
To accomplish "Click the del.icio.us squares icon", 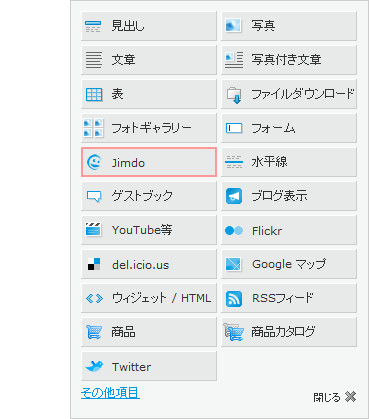I will pos(94,264).
